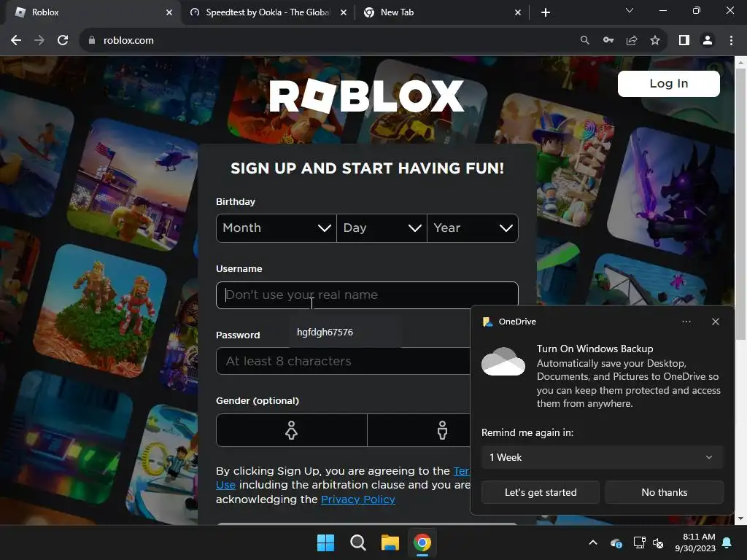
Task: Open File Explorer from the taskbar
Action: pyautogui.click(x=390, y=542)
